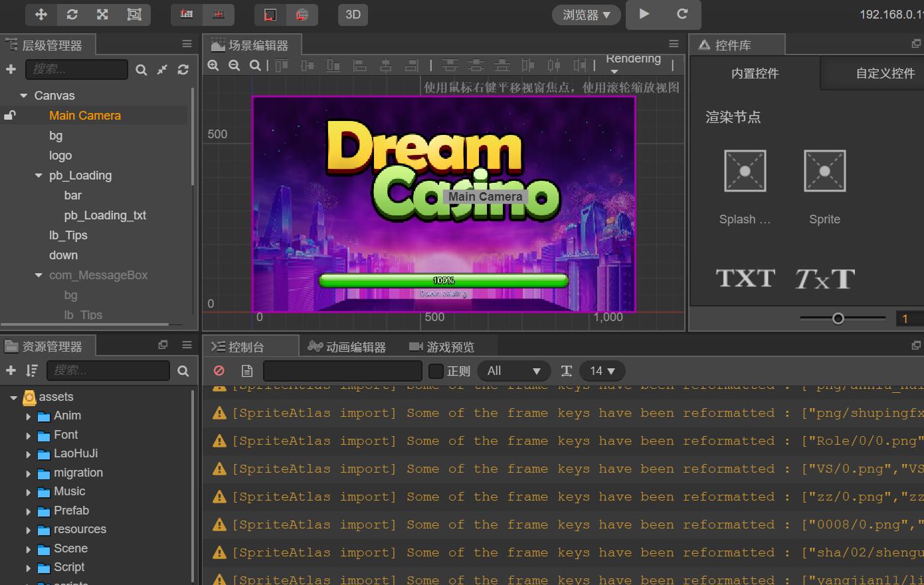Select the Move transform tool

tap(41, 15)
